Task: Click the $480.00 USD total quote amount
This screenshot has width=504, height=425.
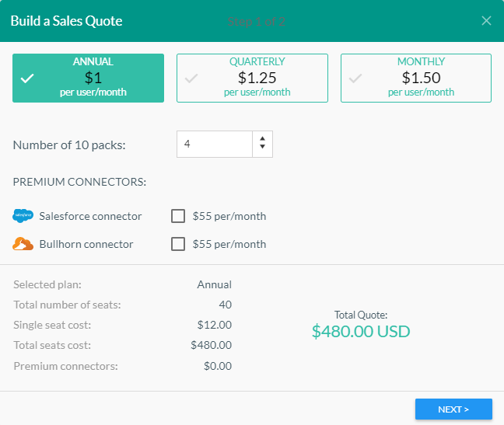Action: tap(360, 332)
